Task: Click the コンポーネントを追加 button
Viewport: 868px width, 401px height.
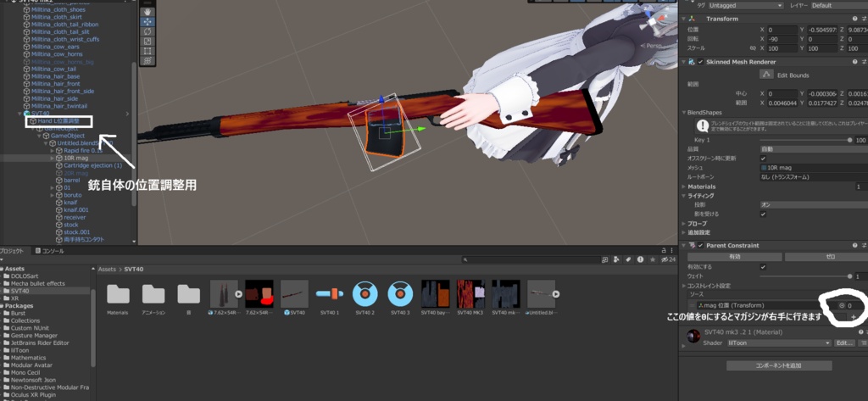Action: click(779, 365)
